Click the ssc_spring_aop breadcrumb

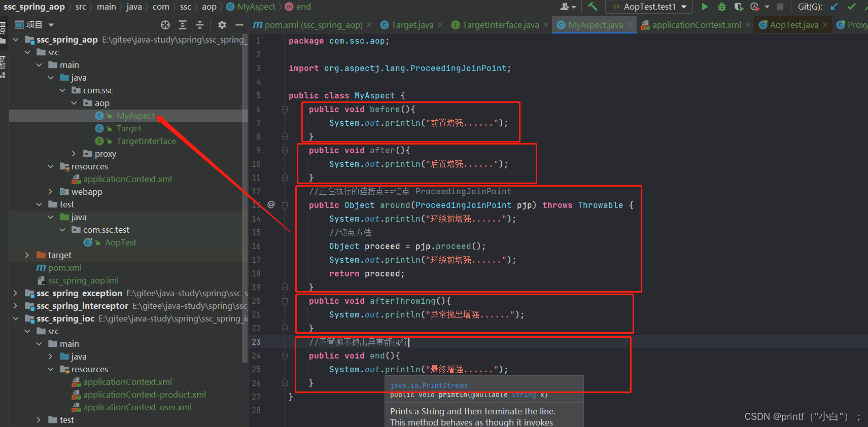point(34,7)
